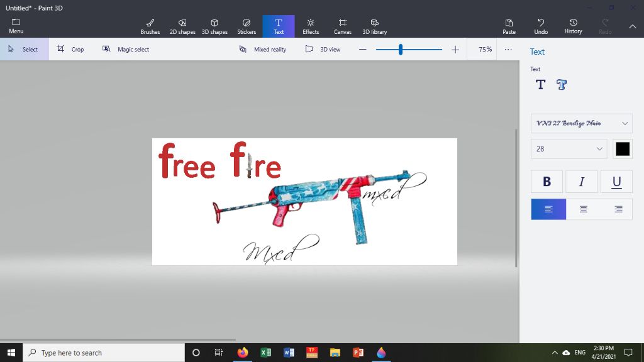Open the Windows Start menu
Screen dimensions: 644x362
tap(11, 353)
